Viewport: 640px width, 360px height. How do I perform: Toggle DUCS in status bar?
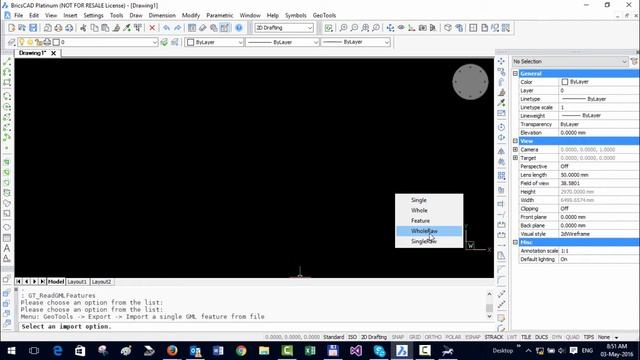(541, 337)
